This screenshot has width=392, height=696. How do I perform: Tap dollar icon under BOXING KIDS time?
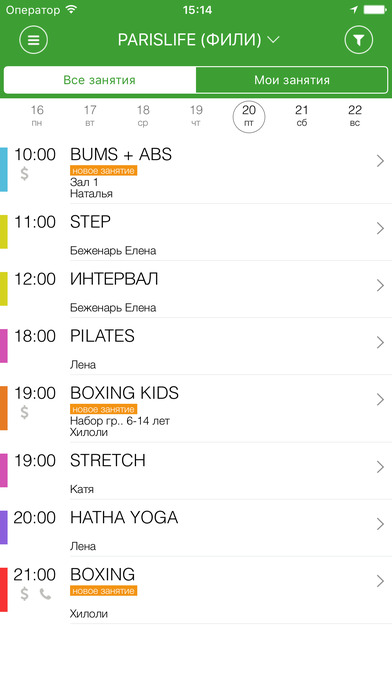pyautogui.click(x=24, y=412)
